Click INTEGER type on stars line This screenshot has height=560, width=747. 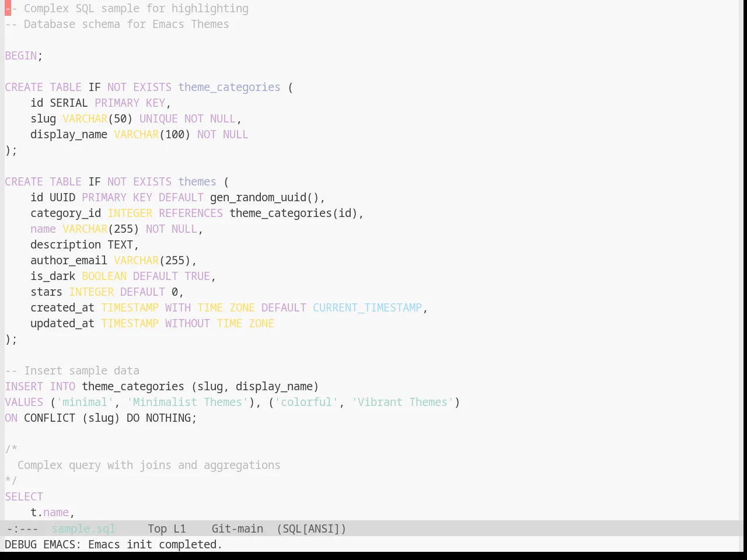tap(91, 292)
